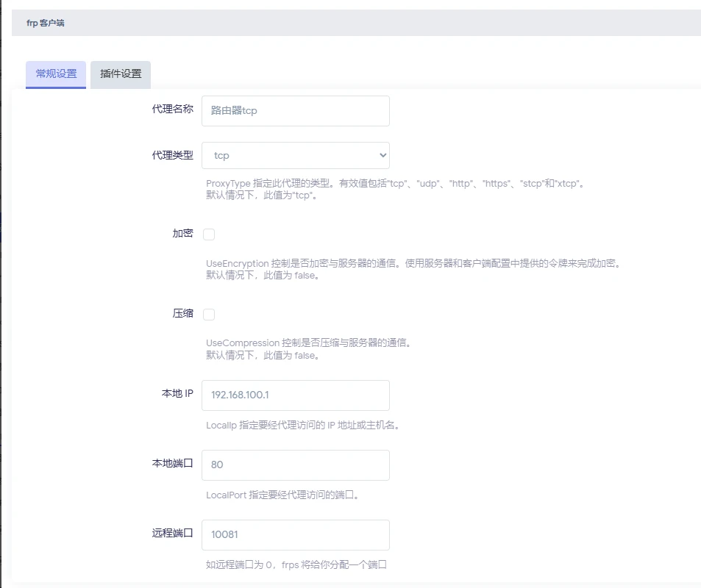
Task: Click the 代理类型 label
Action: pos(173,155)
